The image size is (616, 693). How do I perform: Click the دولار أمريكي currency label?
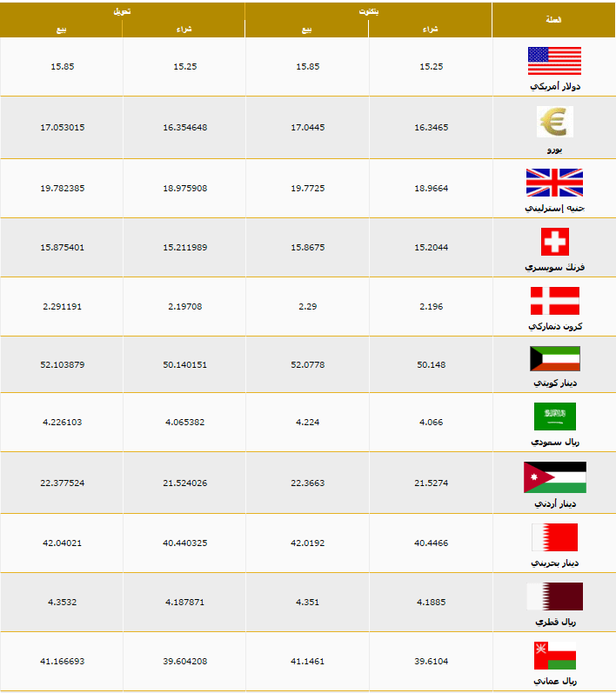pos(555,86)
